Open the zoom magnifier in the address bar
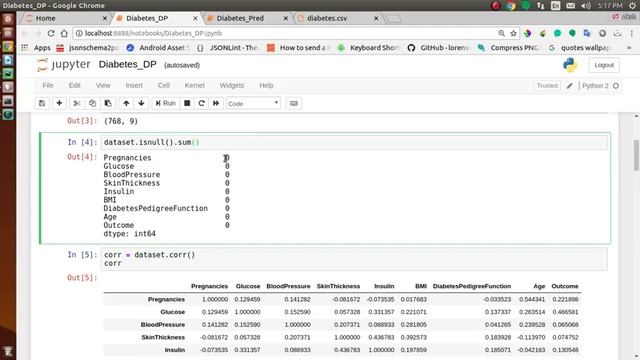The width and height of the screenshot is (640, 360). click(501, 33)
